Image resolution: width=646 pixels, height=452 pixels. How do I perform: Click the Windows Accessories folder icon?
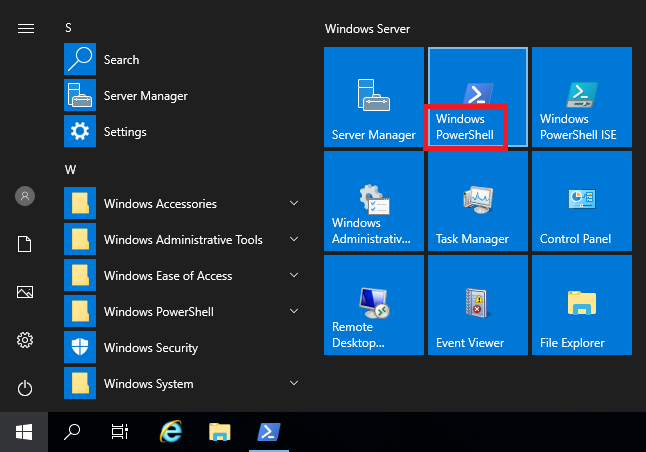(x=80, y=203)
